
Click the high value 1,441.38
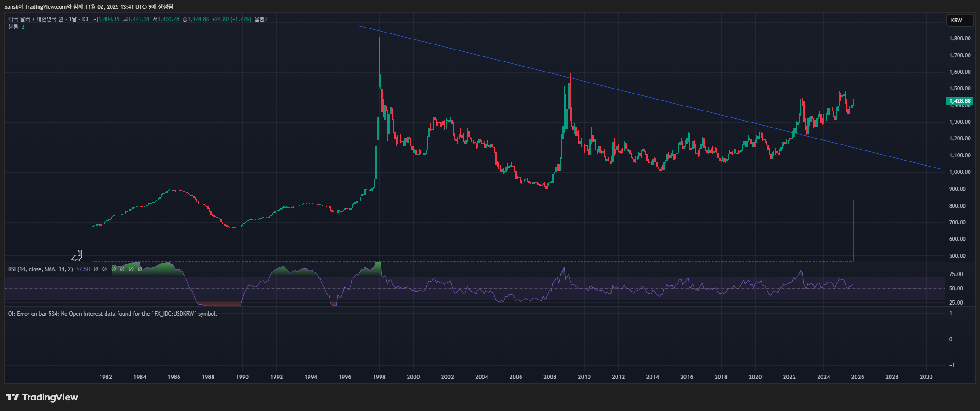pos(139,19)
